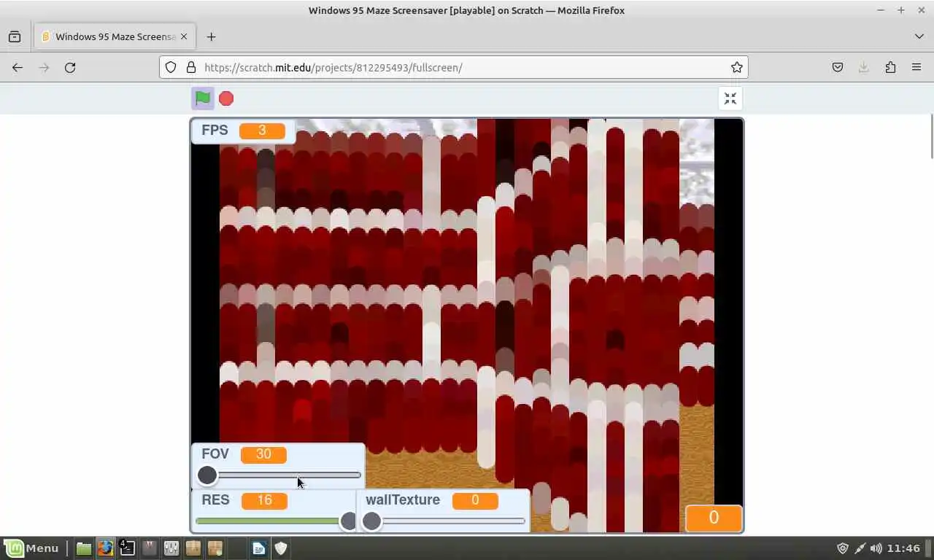
Task: Open the tracking protection shield in address bar
Action: click(x=171, y=67)
